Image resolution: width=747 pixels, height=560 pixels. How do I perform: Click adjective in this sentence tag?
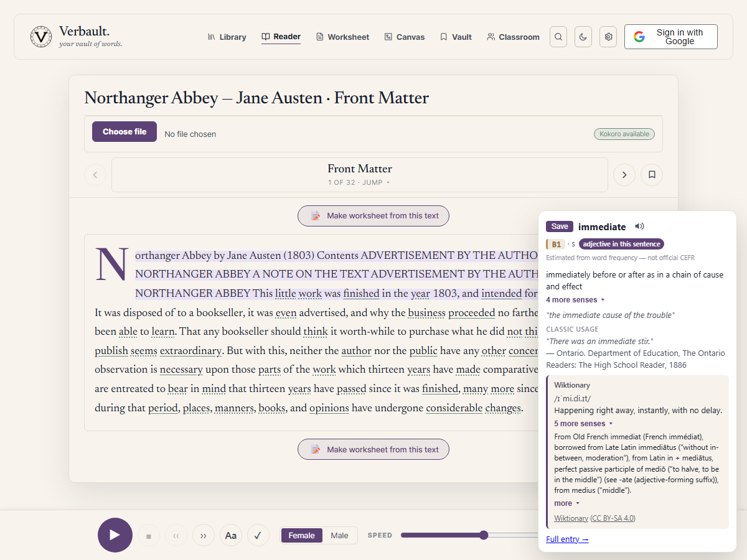pos(622,244)
